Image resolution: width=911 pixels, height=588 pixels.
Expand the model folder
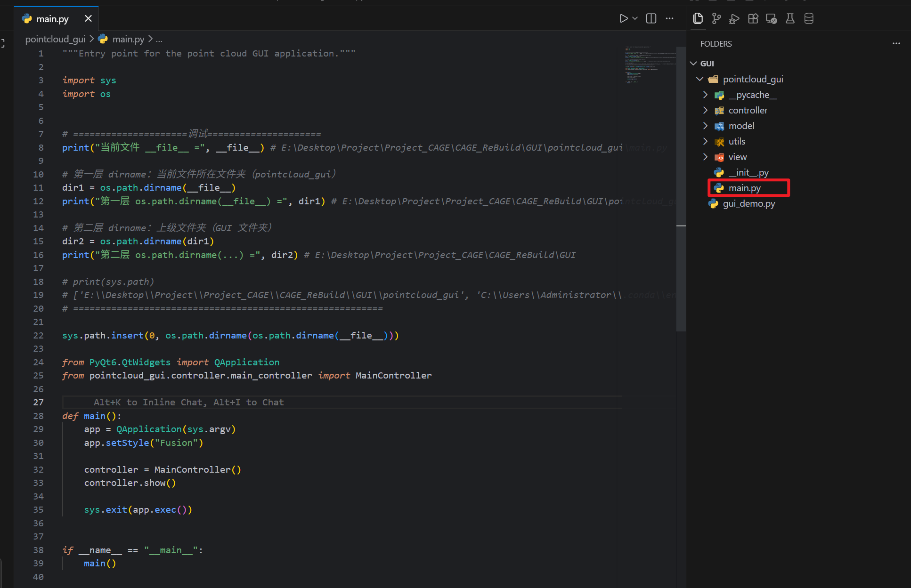click(705, 126)
